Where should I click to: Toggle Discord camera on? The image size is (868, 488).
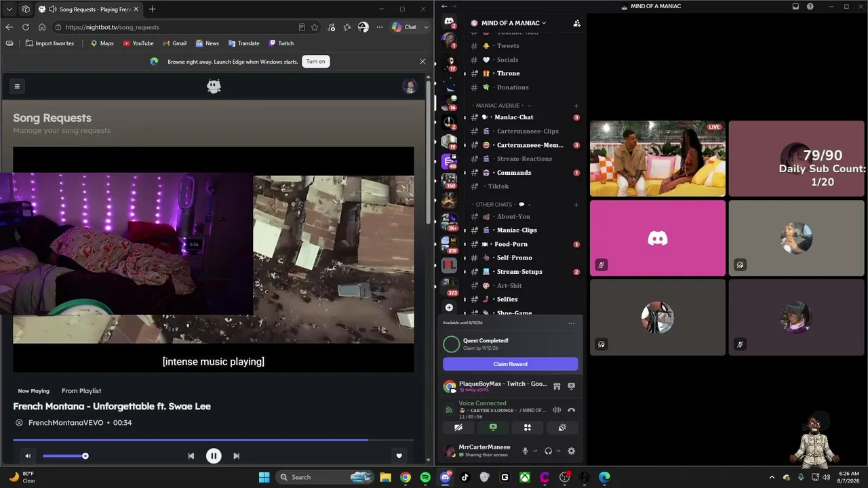(458, 428)
